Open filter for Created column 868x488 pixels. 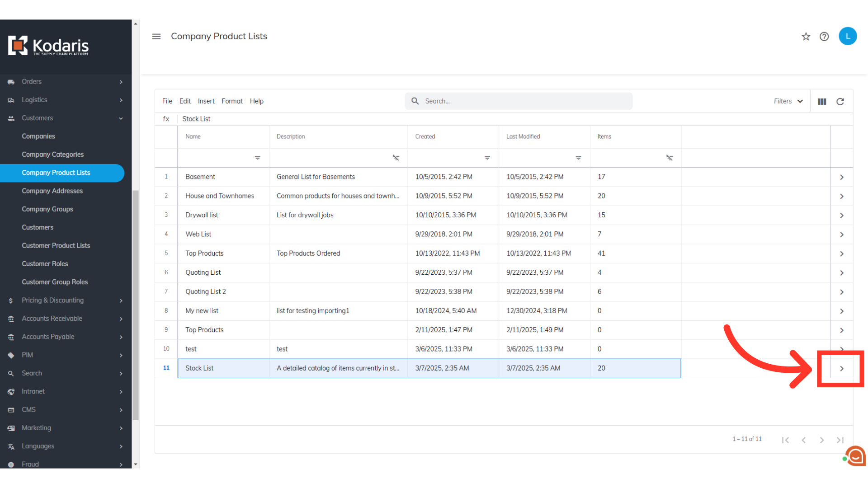[487, 158]
